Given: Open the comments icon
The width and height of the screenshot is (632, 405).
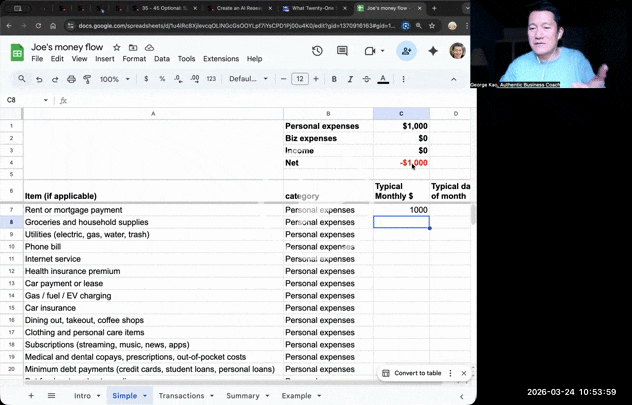Looking at the screenshot, I should pyautogui.click(x=343, y=51).
